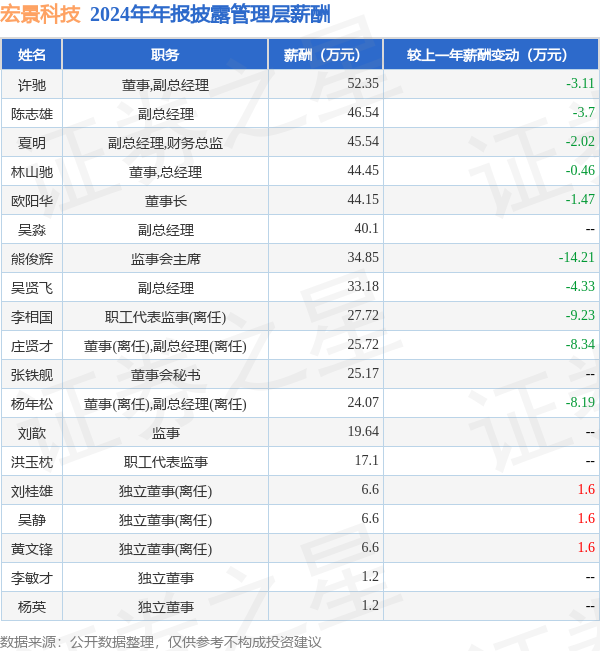The image size is (600, 651).
Task: Click the salary value 19.64
Action: coord(363,431)
